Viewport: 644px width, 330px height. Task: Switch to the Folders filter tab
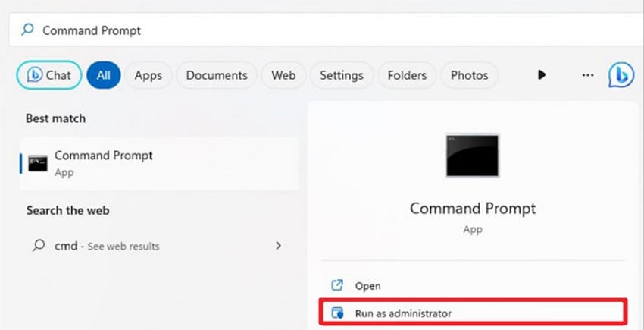point(407,75)
